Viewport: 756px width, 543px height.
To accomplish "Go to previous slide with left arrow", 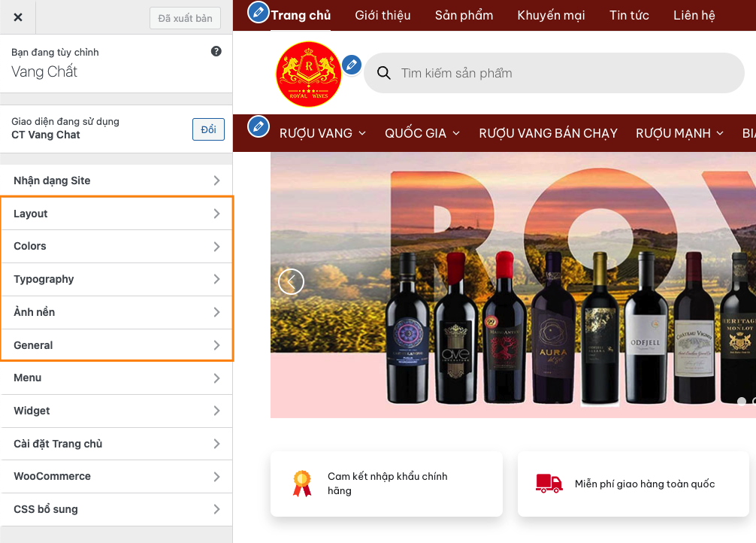I will tap(292, 281).
